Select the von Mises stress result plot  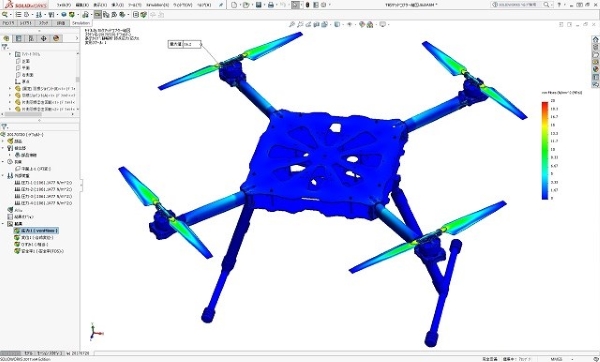tap(36, 231)
